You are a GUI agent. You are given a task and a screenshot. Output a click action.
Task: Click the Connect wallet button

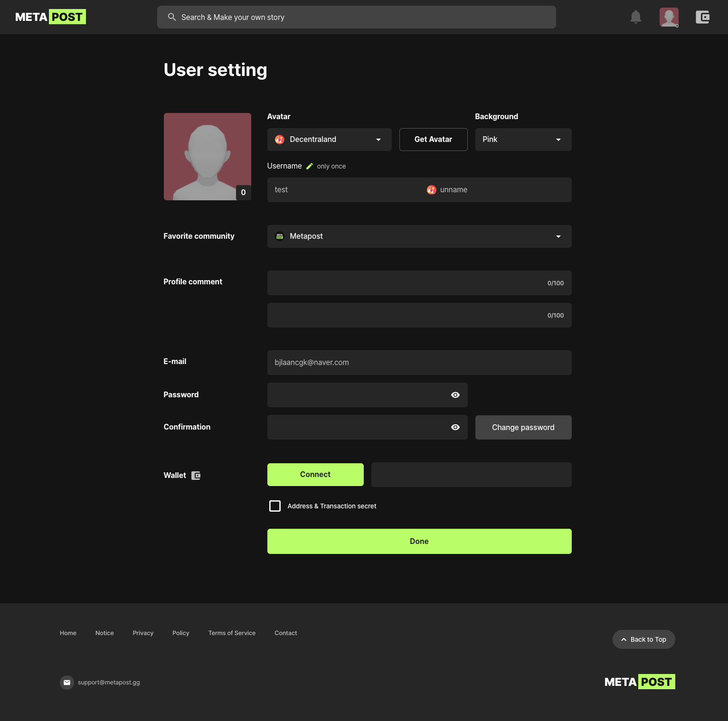point(315,475)
